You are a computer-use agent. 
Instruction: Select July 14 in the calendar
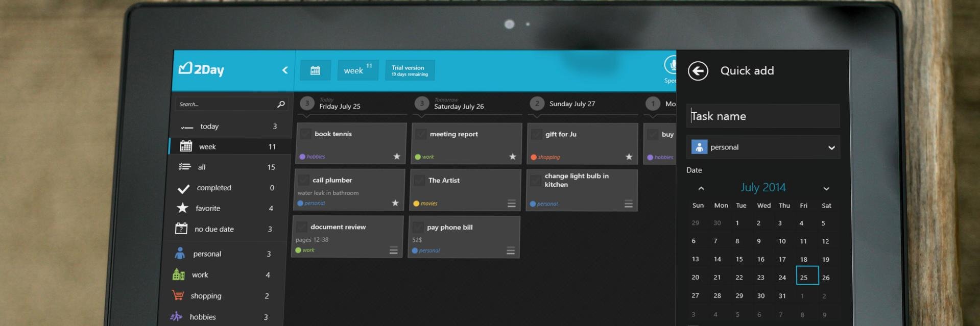point(717,259)
